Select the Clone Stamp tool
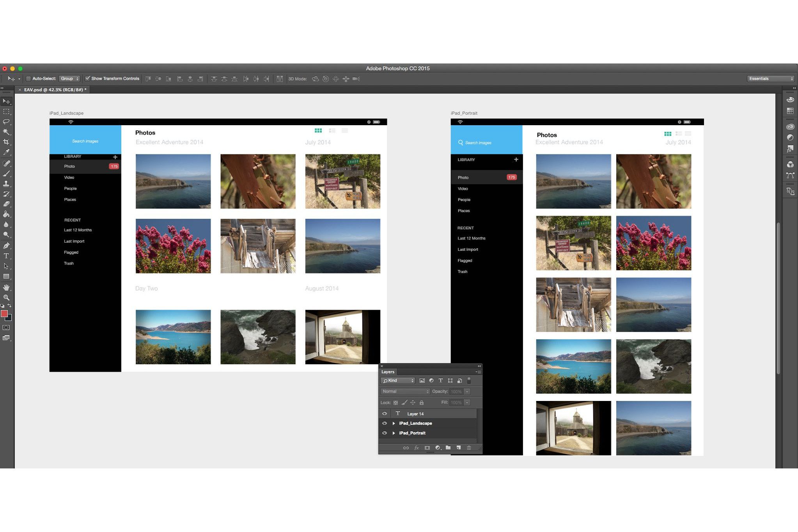This screenshot has height=532, width=798. (x=6, y=184)
